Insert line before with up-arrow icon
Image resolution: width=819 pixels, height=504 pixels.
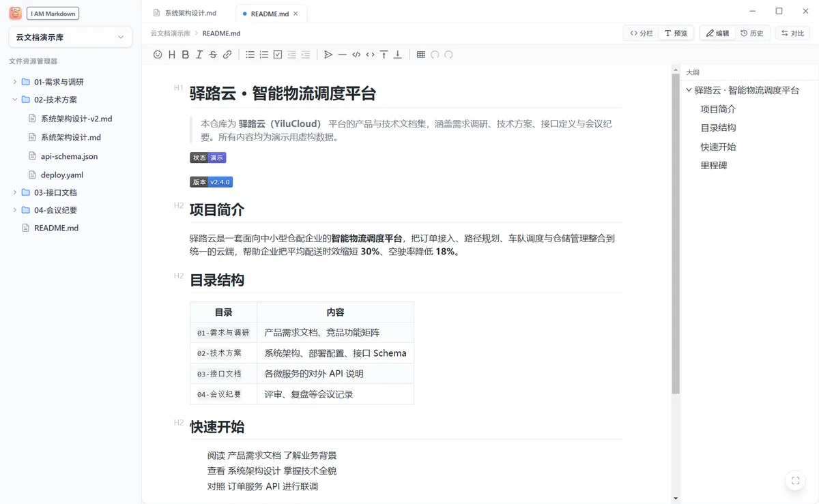coord(384,55)
